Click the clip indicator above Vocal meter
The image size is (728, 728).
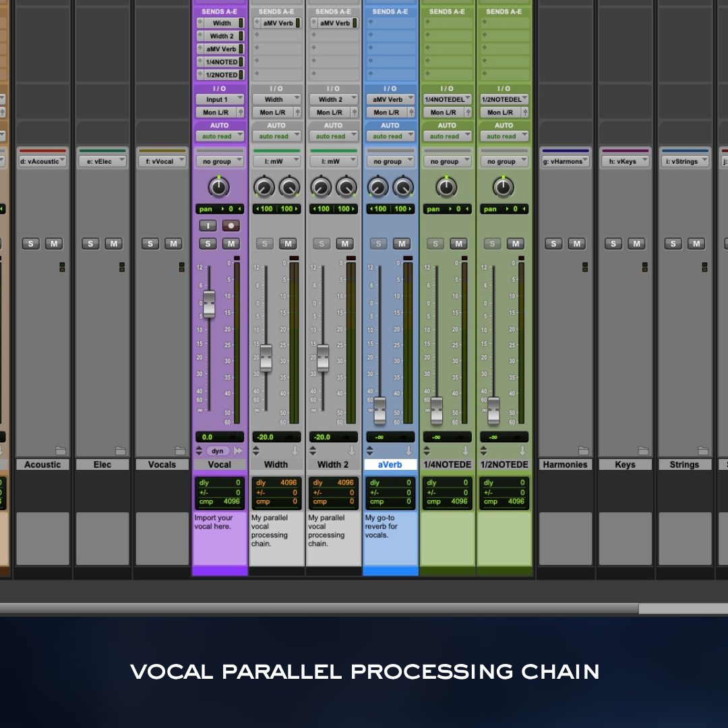pyautogui.click(x=237, y=258)
